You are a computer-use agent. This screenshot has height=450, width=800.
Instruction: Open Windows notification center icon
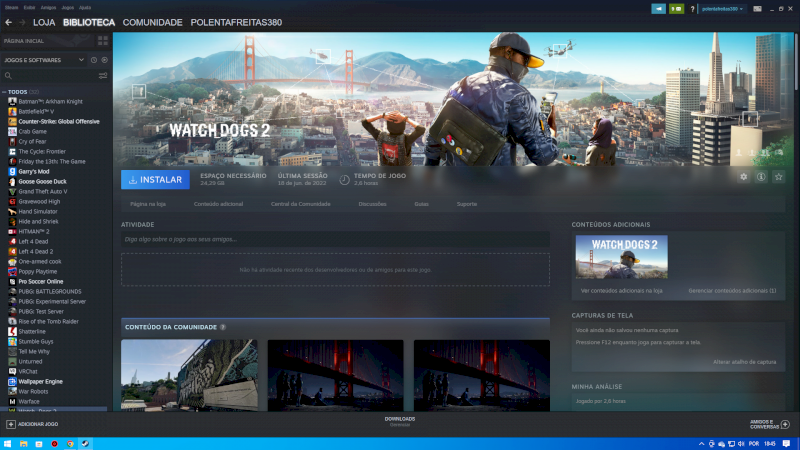click(x=786, y=443)
